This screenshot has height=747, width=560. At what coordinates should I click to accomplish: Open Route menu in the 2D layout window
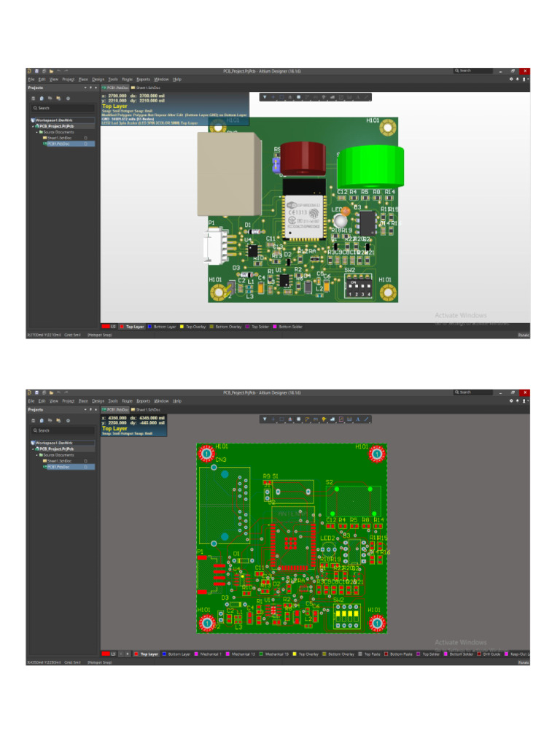pyautogui.click(x=127, y=401)
